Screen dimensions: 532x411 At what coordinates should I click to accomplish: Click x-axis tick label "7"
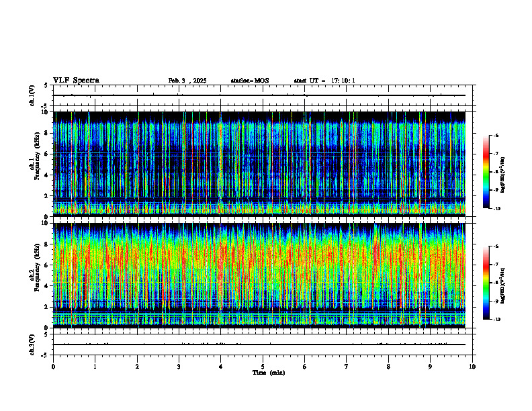click(x=347, y=367)
